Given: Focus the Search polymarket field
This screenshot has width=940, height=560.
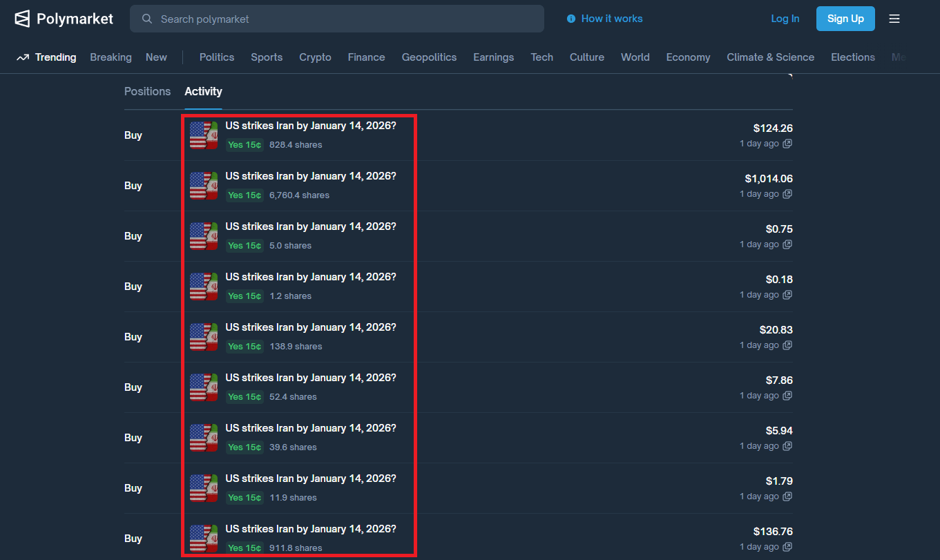Looking at the screenshot, I should point(337,19).
